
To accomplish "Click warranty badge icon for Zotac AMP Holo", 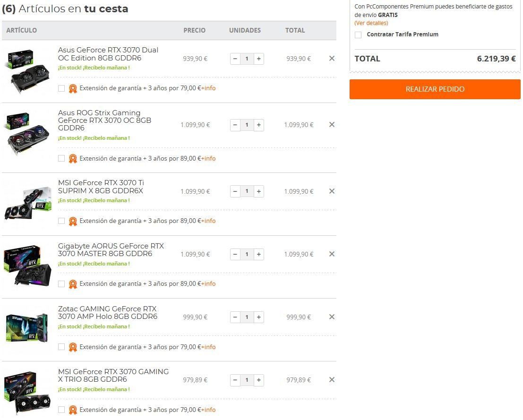I will (73, 347).
